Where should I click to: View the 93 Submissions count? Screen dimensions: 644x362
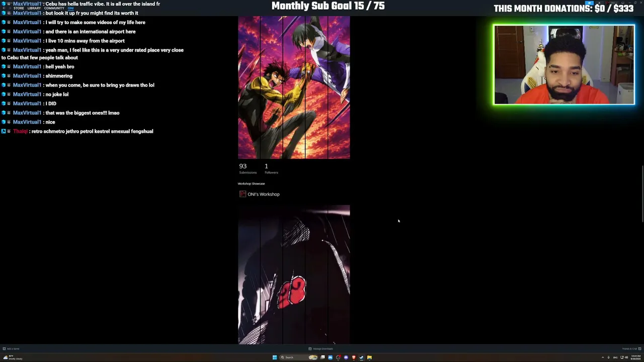[x=247, y=168]
